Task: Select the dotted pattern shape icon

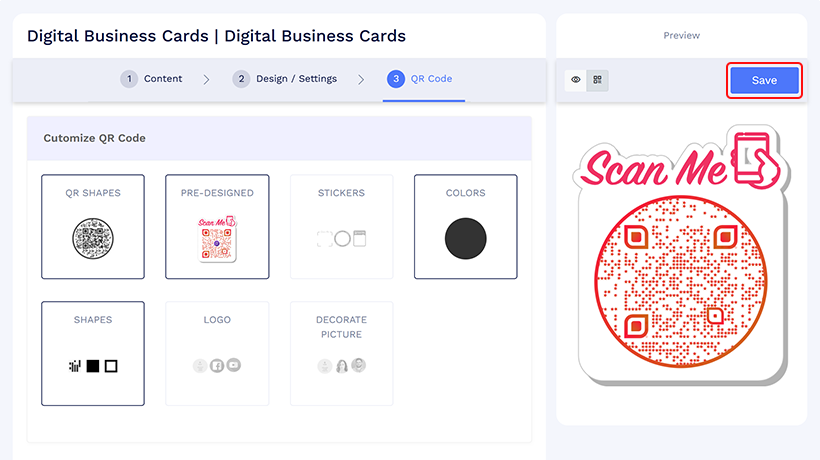Action: point(75,366)
